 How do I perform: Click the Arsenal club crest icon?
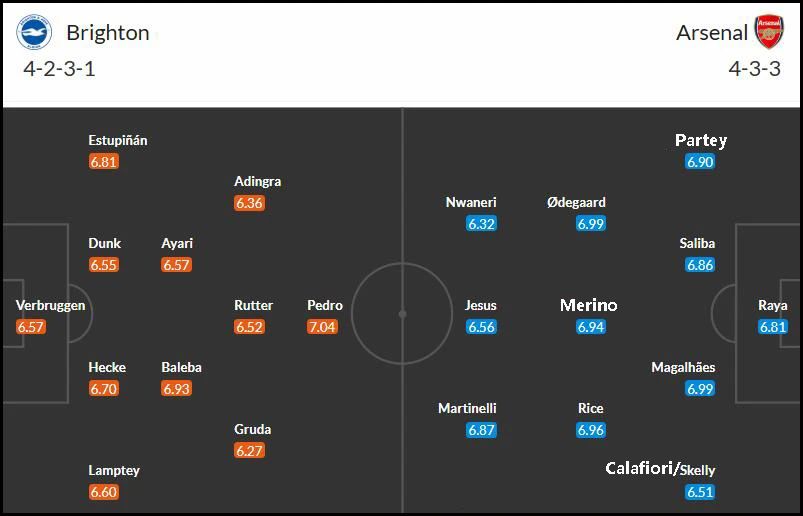(769, 32)
